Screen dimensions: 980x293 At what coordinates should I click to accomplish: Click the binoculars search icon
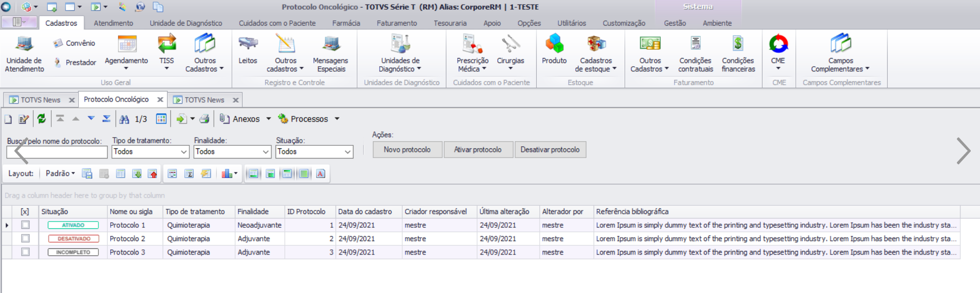pos(124,119)
